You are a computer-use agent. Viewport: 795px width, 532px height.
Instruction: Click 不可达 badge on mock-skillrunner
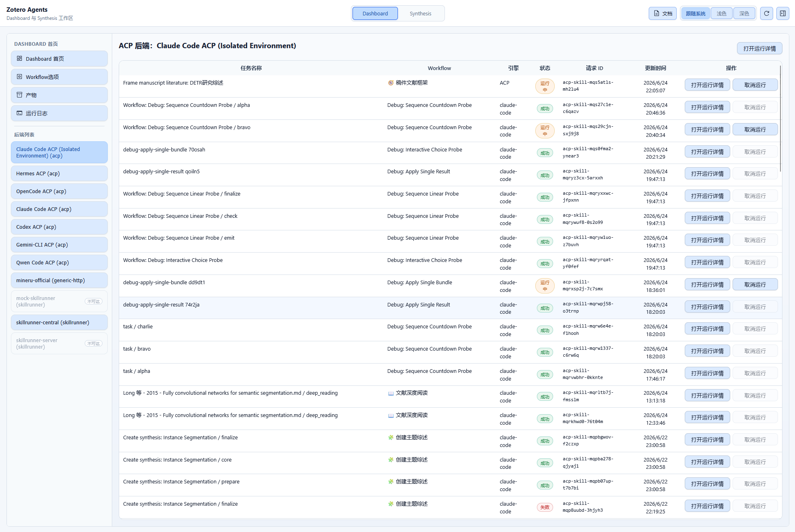point(94,302)
